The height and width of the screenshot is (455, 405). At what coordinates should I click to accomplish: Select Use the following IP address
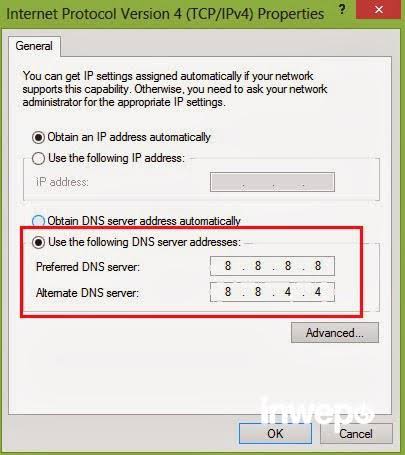pos(38,158)
